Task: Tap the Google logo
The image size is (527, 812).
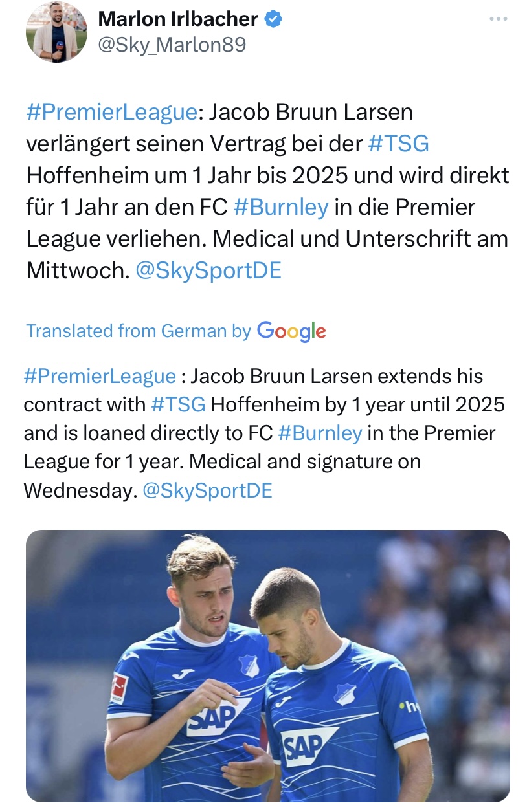Action: pyautogui.click(x=291, y=331)
